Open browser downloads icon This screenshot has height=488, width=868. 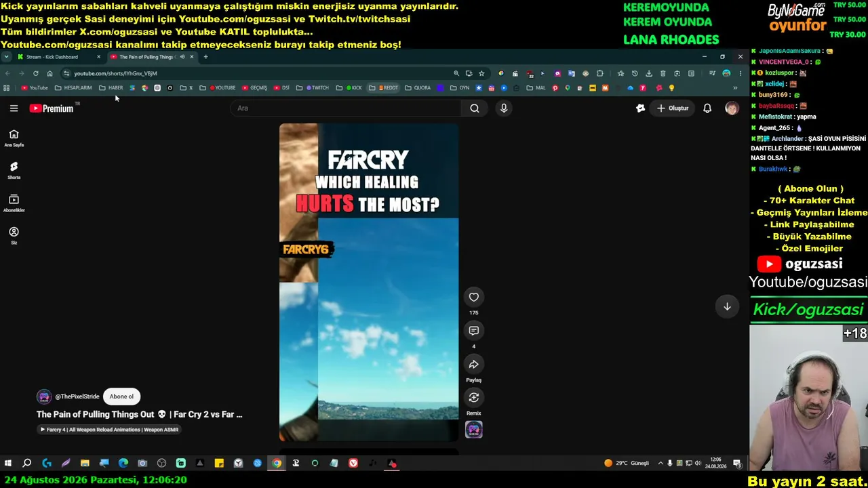pyautogui.click(x=649, y=73)
